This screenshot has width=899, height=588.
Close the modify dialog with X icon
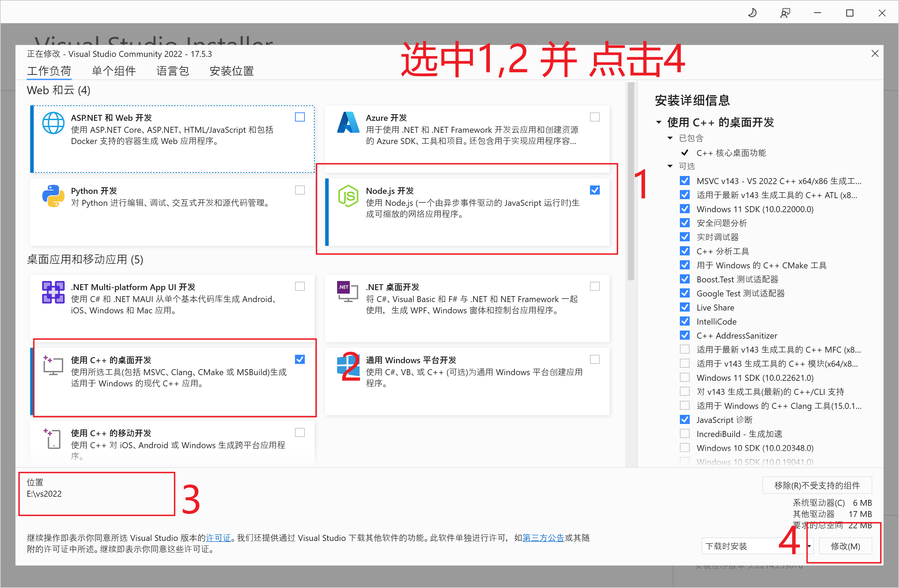875,54
